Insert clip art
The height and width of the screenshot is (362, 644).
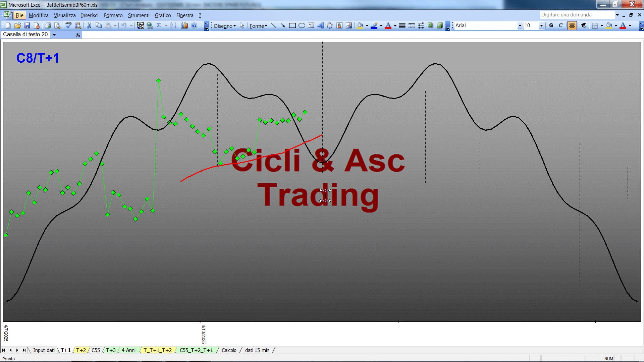click(339, 25)
